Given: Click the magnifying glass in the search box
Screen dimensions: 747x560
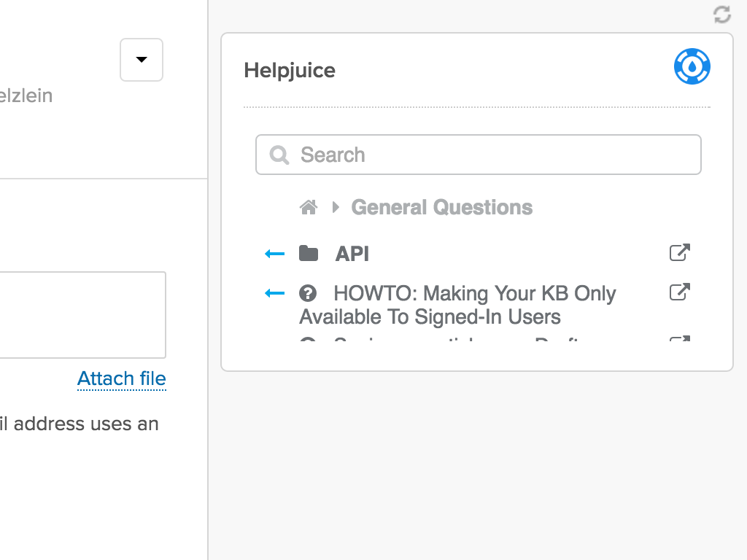Looking at the screenshot, I should coord(279,155).
